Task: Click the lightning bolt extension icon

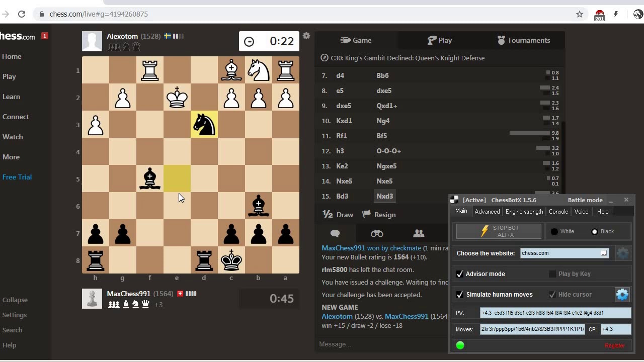Action: point(616,14)
